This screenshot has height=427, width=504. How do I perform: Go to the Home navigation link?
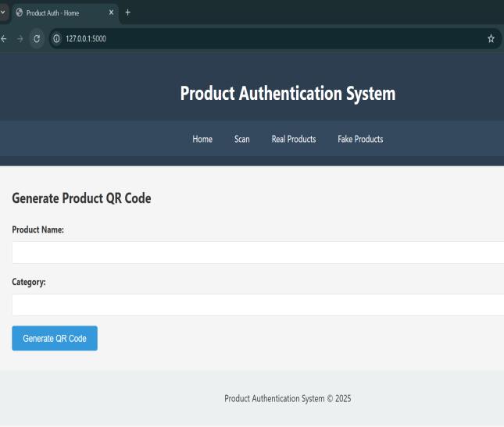coord(202,139)
